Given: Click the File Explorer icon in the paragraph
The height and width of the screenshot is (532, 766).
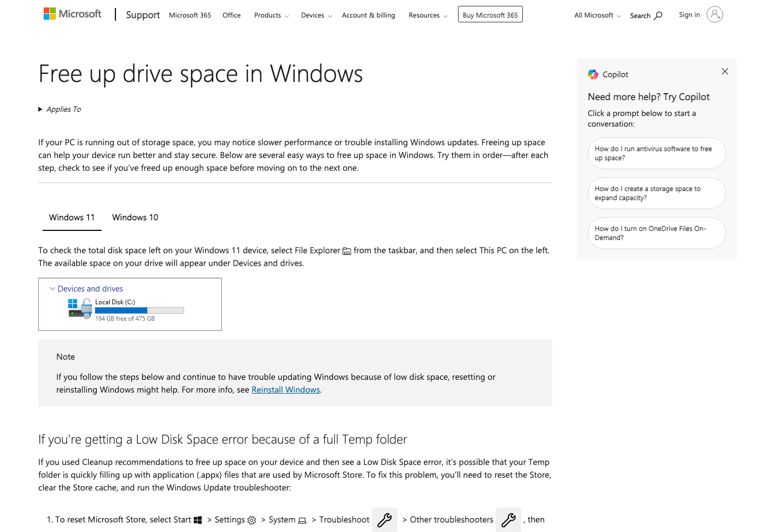Looking at the screenshot, I should 347,251.
